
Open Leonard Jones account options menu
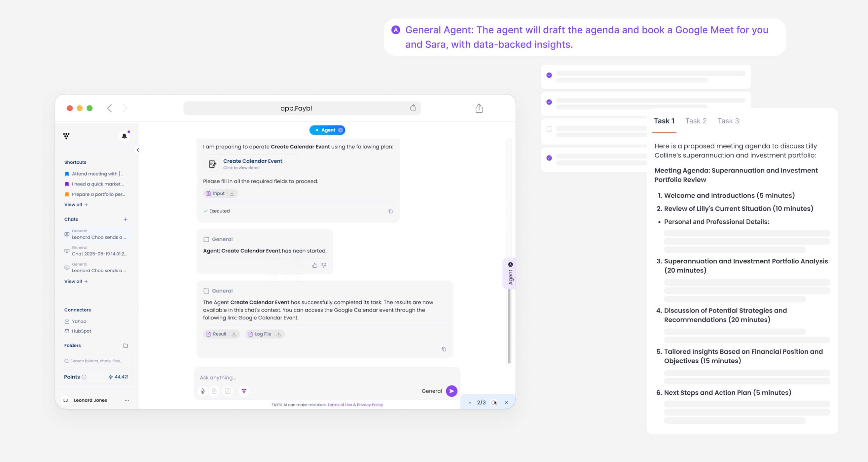pos(127,400)
